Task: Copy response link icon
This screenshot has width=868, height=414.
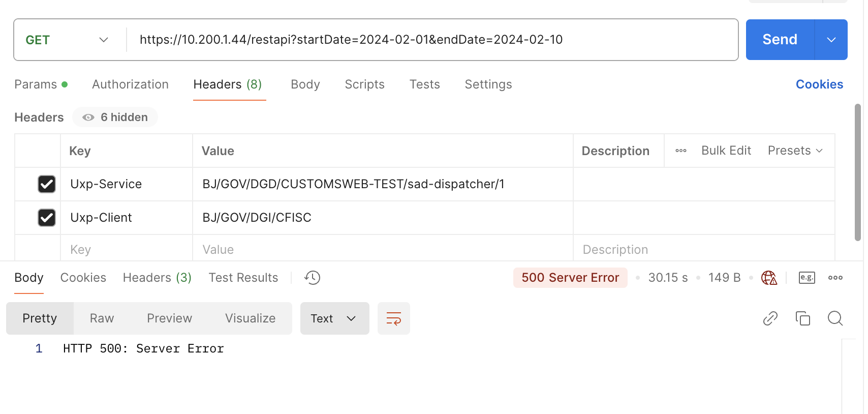Action: point(770,318)
